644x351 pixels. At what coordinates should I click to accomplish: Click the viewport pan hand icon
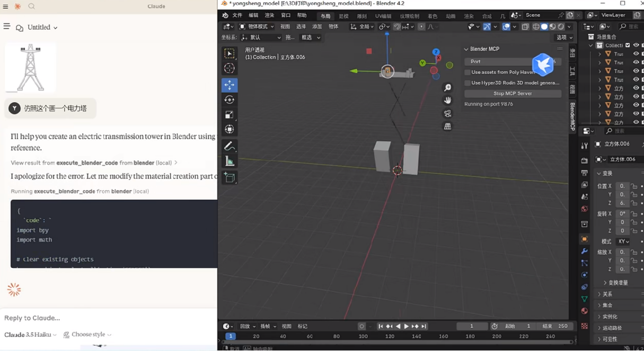pos(448,101)
